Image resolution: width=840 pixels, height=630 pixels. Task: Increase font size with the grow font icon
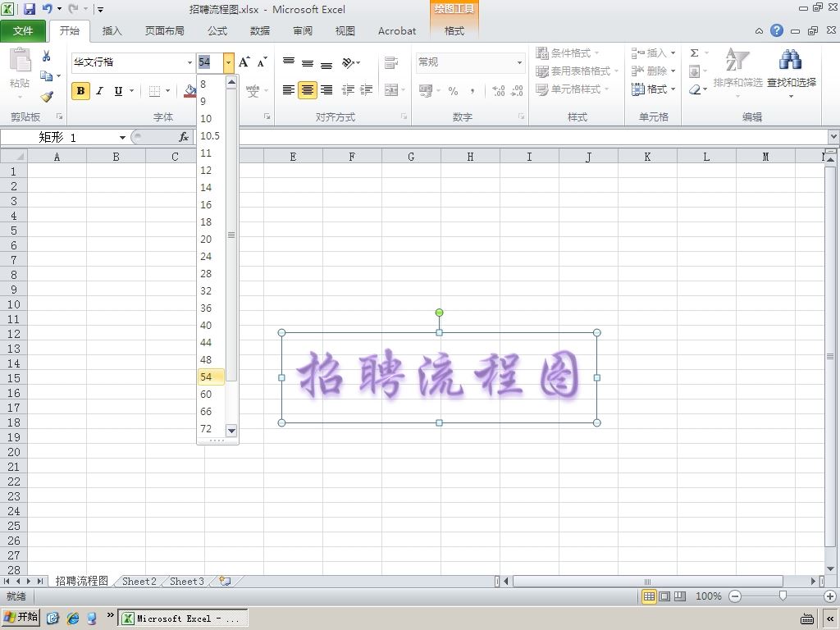click(244, 62)
